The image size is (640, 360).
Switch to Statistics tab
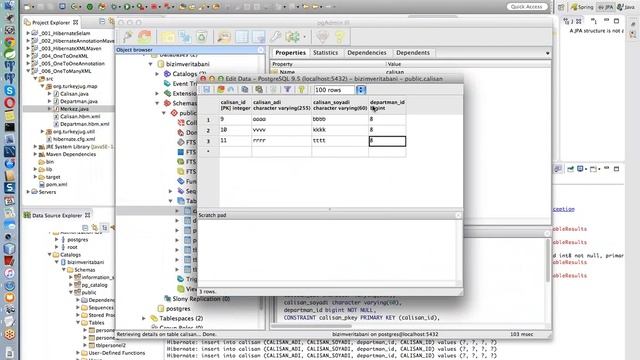[x=325, y=53]
